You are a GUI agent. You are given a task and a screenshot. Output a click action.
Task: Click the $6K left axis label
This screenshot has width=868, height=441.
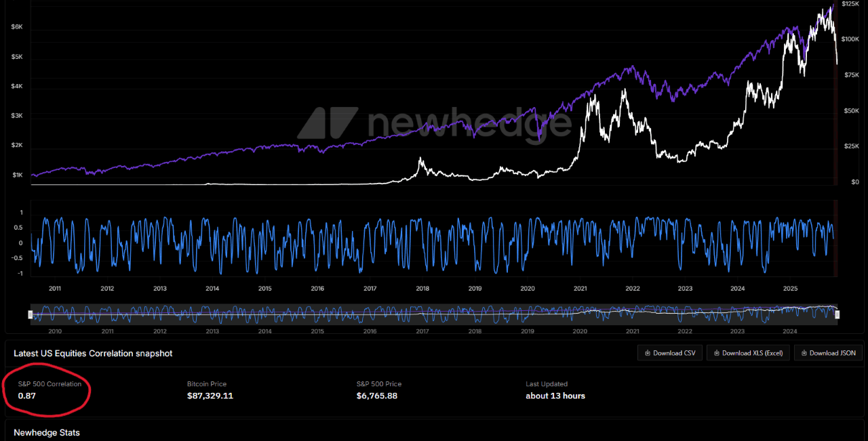17,27
